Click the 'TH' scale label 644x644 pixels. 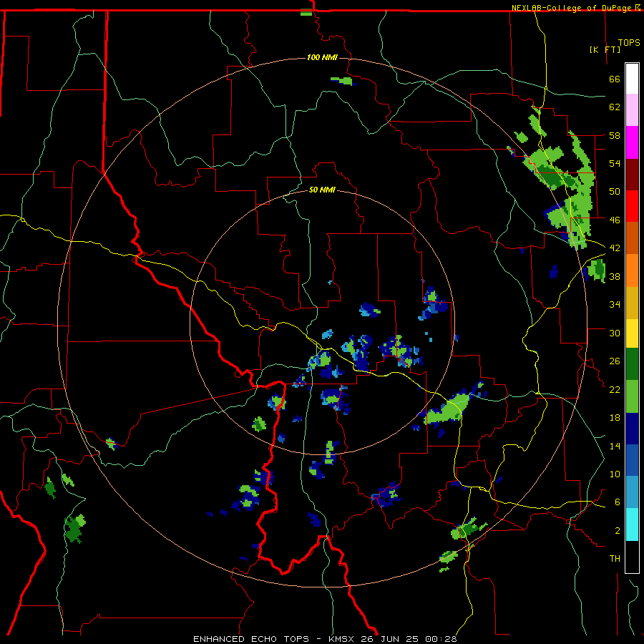(x=615, y=559)
